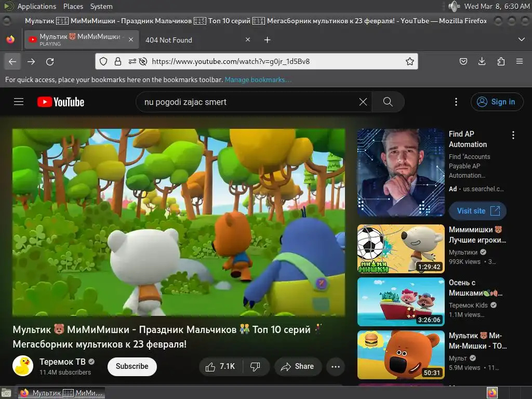Close the 404 Not Found tab
This screenshot has height=399, width=532.
click(248, 39)
